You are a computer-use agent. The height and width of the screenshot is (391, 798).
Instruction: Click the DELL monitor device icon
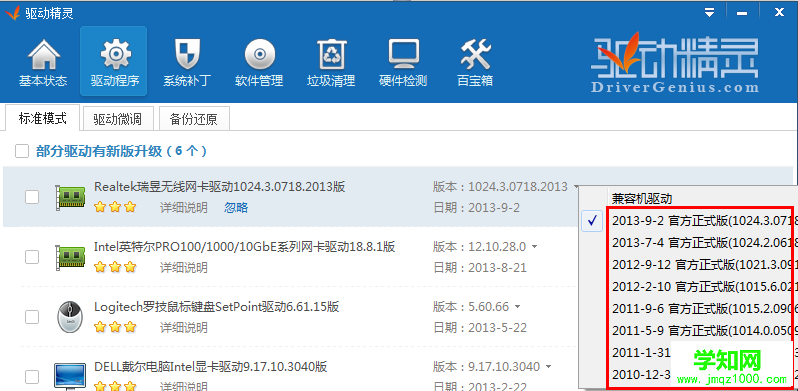[x=70, y=376]
